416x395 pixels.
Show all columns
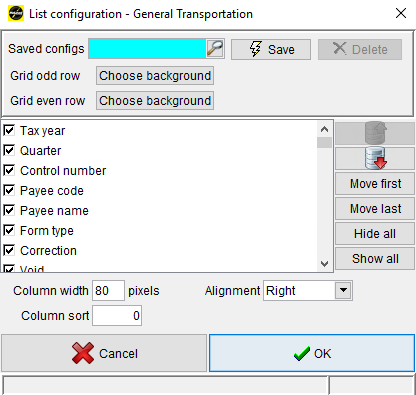click(375, 259)
